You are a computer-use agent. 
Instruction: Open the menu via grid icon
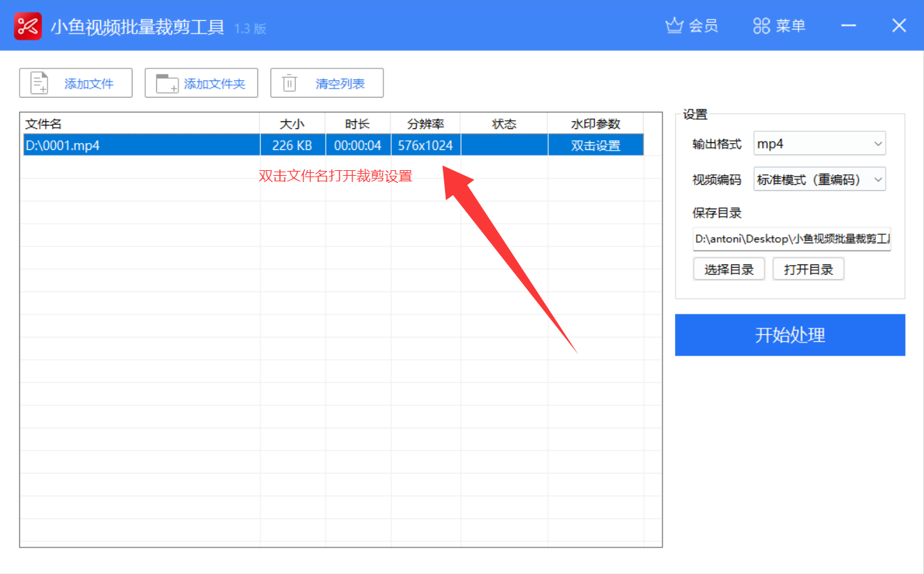pos(762,26)
